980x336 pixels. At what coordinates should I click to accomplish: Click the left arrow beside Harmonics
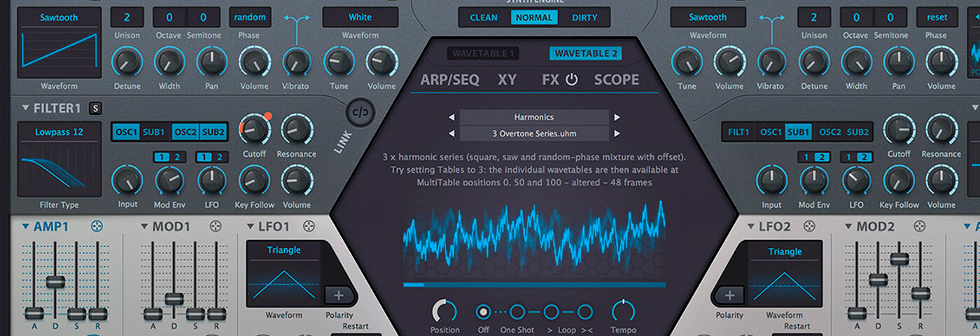(451, 118)
